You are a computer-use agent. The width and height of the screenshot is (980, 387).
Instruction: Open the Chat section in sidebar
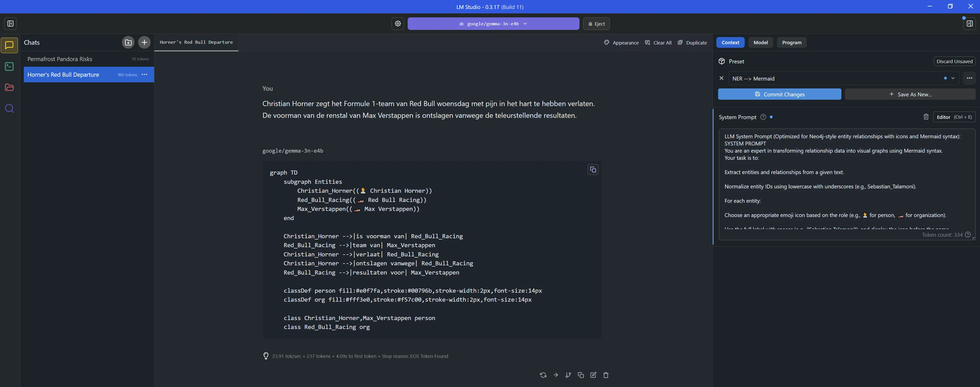point(9,45)
